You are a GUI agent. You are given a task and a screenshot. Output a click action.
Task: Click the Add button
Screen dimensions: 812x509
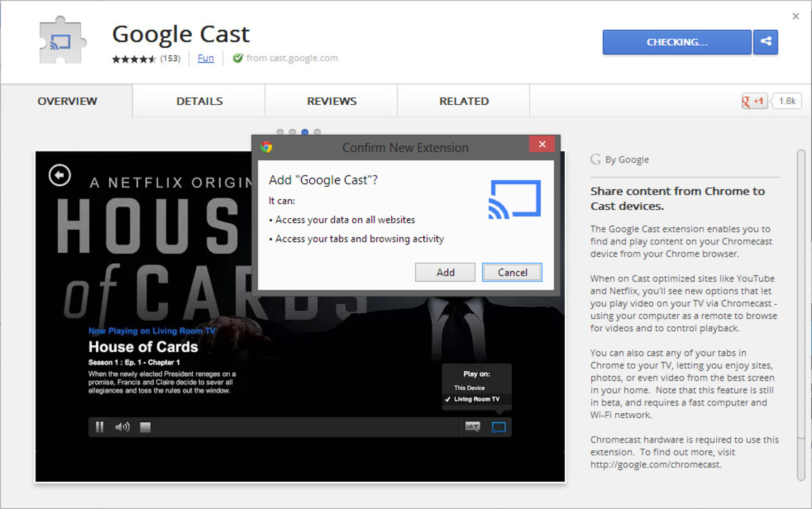[x=445, y=272]
